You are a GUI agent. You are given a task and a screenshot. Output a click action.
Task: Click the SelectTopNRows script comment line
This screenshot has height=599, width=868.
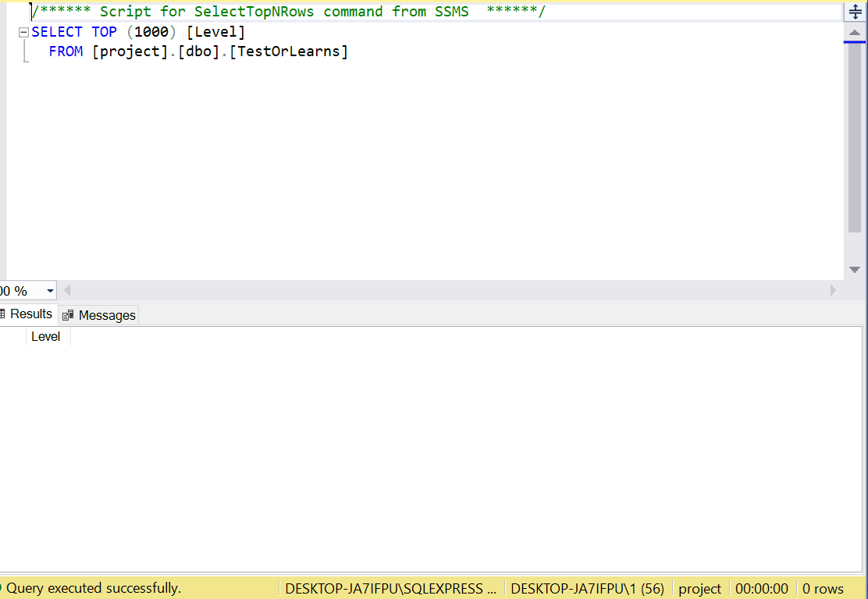pyautogui.click(x=288, y=12)
